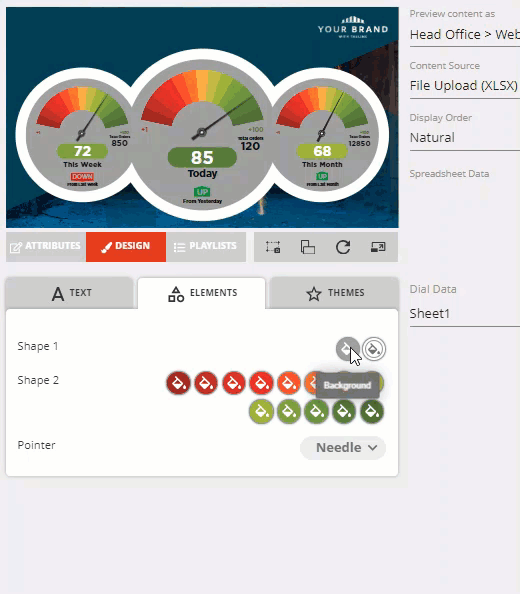Switch to the Text tab
Image resolution: width=520 pixels, height=594 pixels.
pyautogui.click(x=70, y=293)
